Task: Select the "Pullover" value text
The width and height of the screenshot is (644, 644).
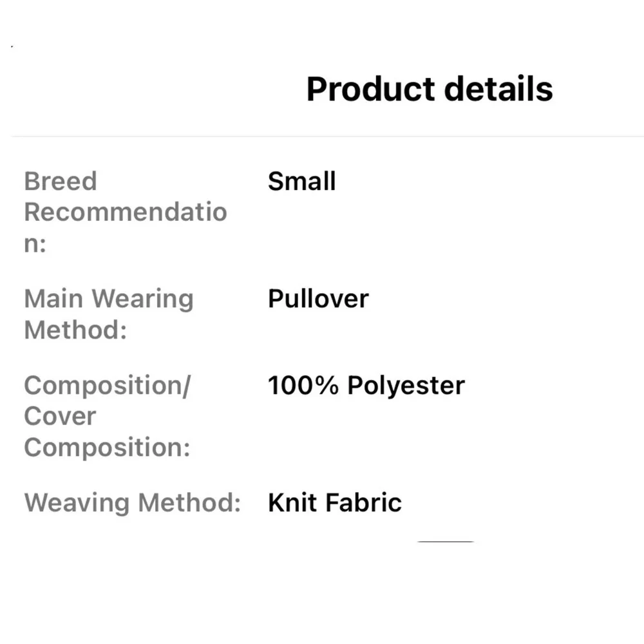Action: click(x=318, y=299)
